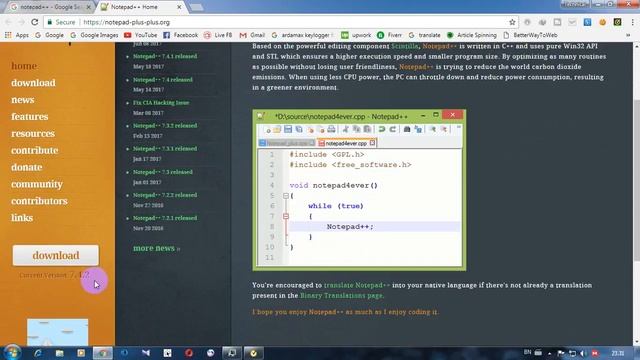Open the features page
640x360 pixels.
coord(30,117)
